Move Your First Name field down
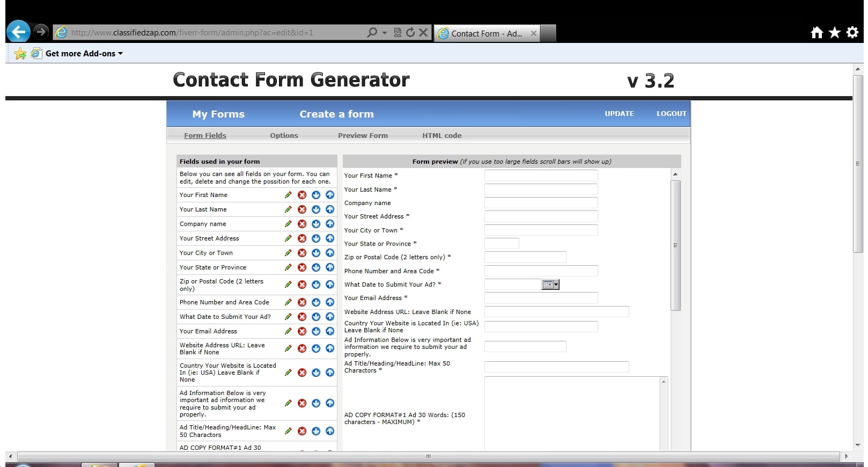The image size is (868, 467). 316,195
